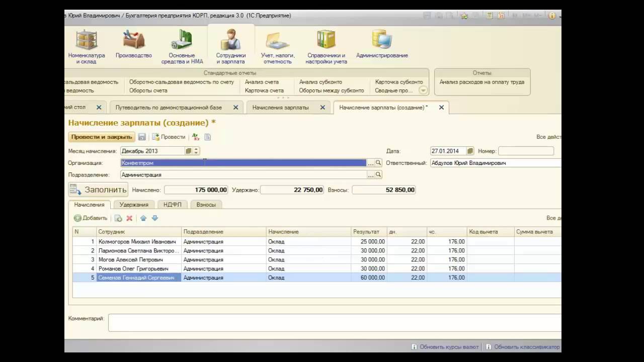Click Обновить курсы валют link
The height and width of the screenshot is (362, 644).
coord(449,347)
